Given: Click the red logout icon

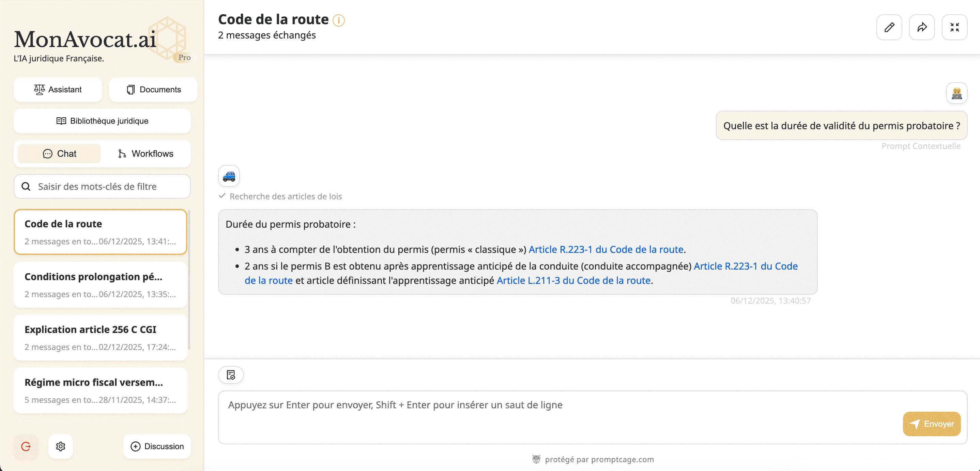Looking at the screenshot, I should pos(26,446).
